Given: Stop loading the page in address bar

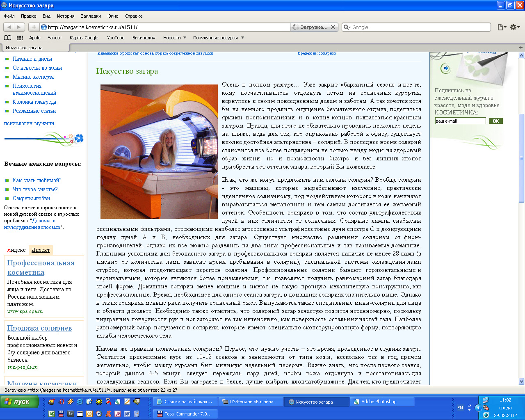Looking at the screenshot, I should click(x=333, y=27).
